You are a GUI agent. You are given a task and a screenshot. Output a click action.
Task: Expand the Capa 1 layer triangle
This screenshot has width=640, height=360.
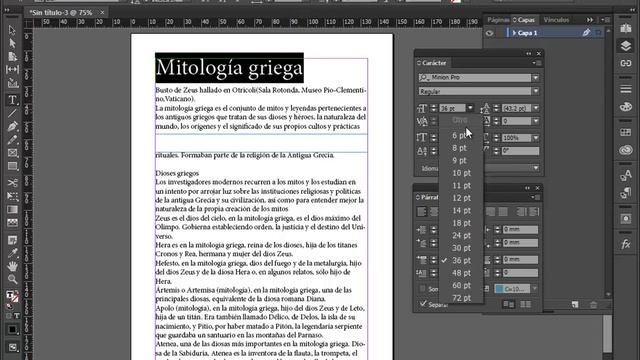(514, 33)
